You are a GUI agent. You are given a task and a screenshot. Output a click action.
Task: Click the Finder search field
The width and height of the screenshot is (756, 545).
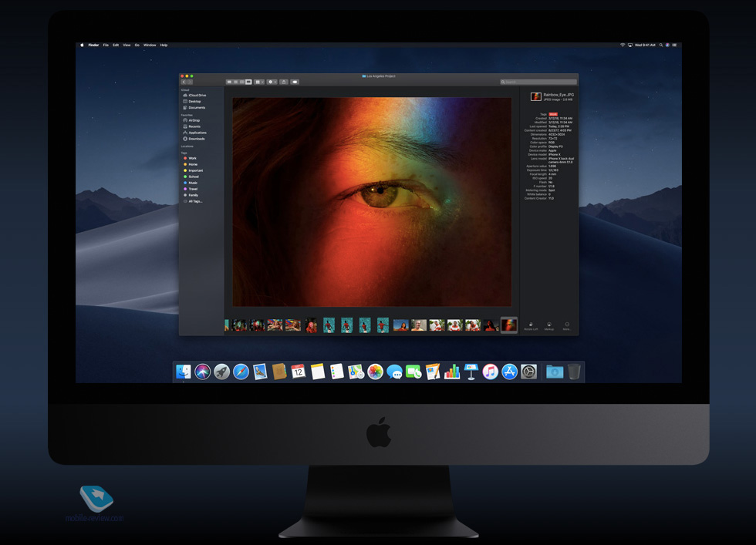tap(538, 82)
